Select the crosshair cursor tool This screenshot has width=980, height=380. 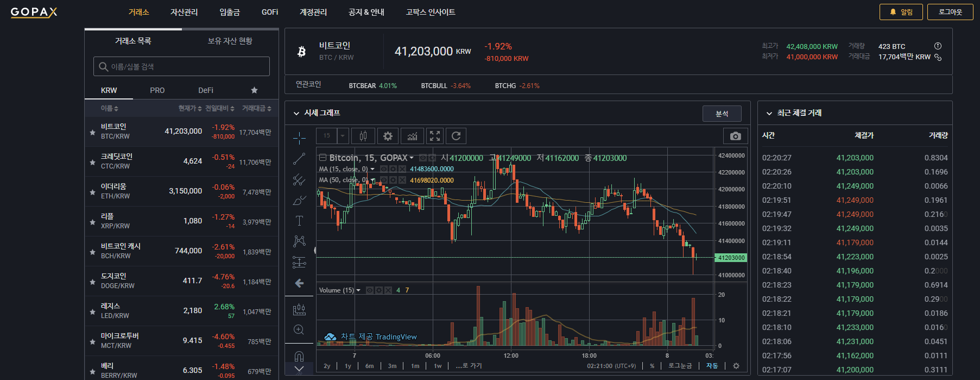[x=299, y=138]
